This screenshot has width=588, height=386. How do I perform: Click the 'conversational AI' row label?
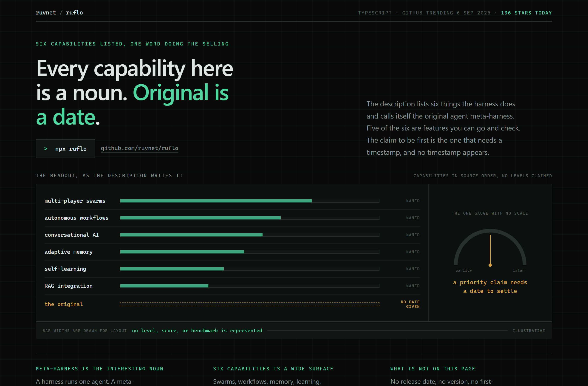[72, 235]
